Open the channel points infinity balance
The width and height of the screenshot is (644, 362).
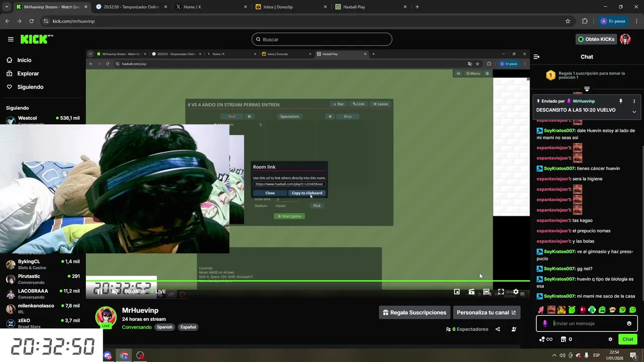(545, 339)
